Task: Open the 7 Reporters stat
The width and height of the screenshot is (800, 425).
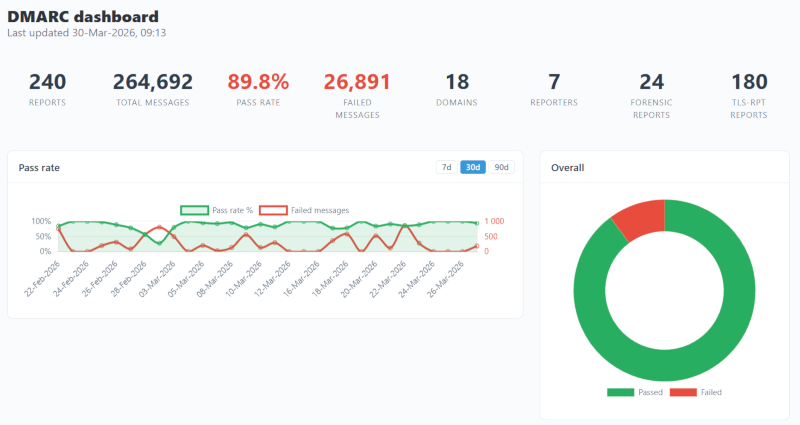Action: [554, 90]
